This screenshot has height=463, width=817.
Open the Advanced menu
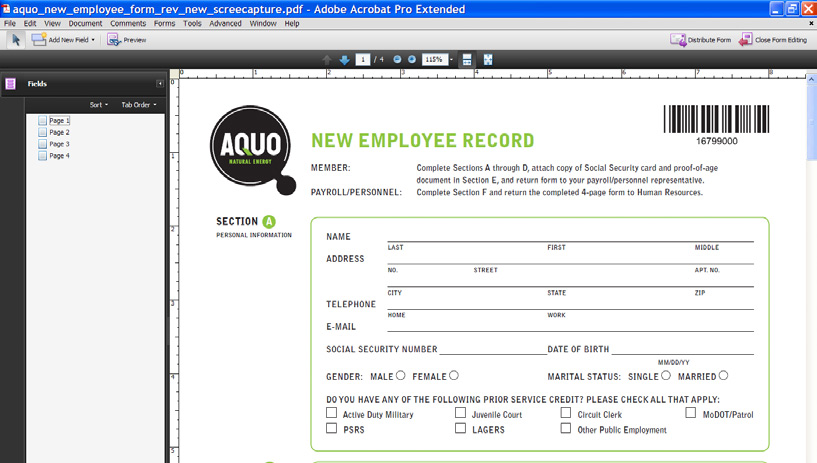225,23
